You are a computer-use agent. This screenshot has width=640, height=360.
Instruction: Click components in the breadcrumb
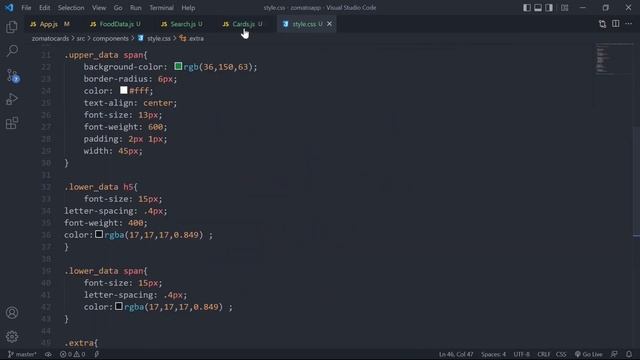tap(110, 38)
